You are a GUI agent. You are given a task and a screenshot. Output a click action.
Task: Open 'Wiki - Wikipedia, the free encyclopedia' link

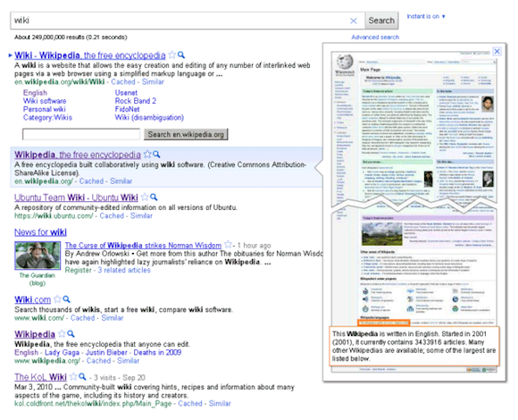click(x=90, y=55)
